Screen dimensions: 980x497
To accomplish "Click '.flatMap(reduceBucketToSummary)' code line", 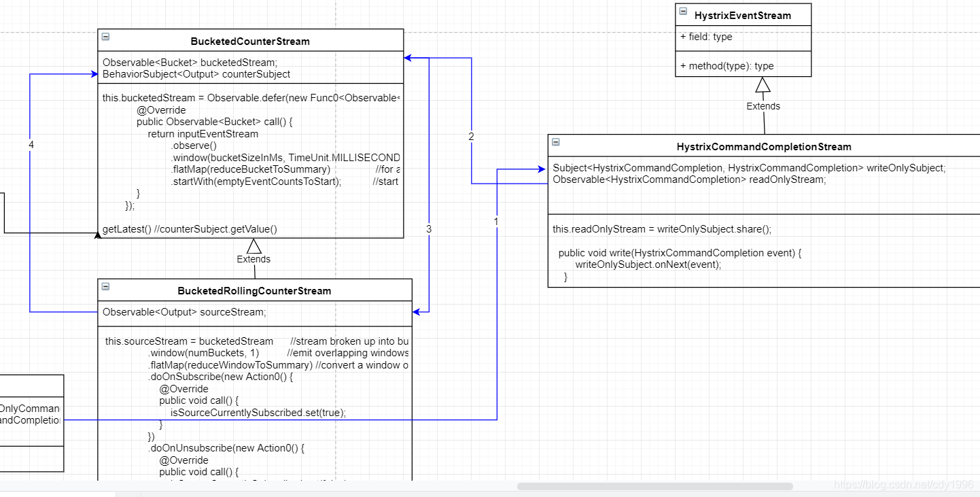I will (x=251, y=169).
